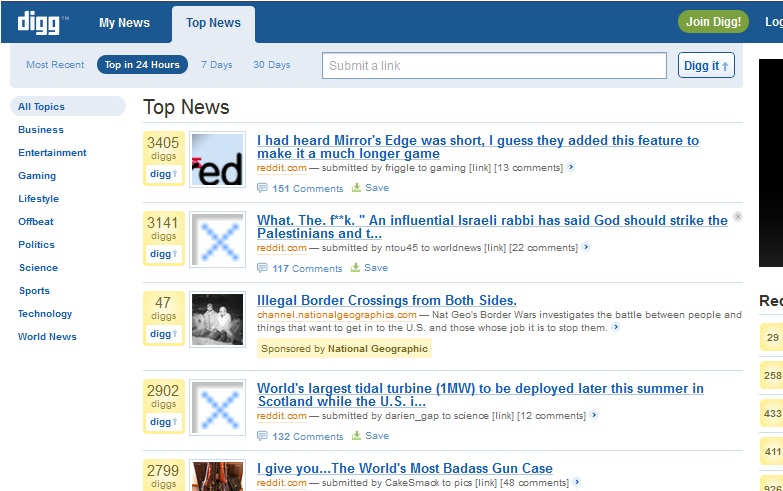Open comments icon on Mirror's Edge story
The image size is (783, 491).
(263, 188)
